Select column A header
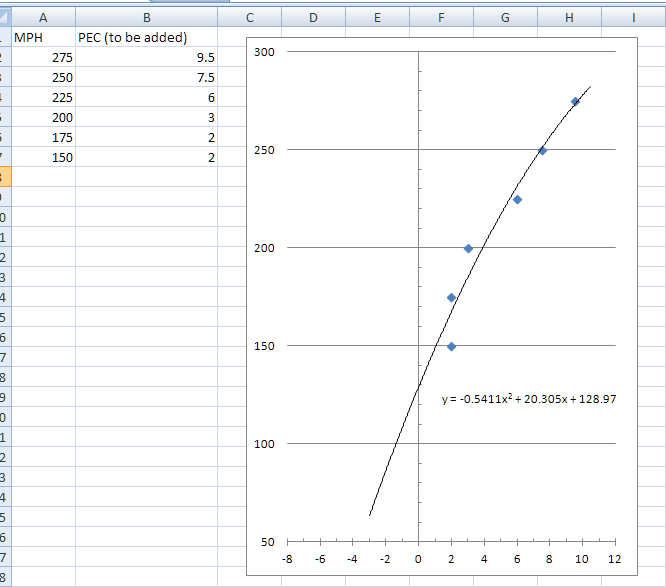The image size is (666, 587). pos(43,17)
